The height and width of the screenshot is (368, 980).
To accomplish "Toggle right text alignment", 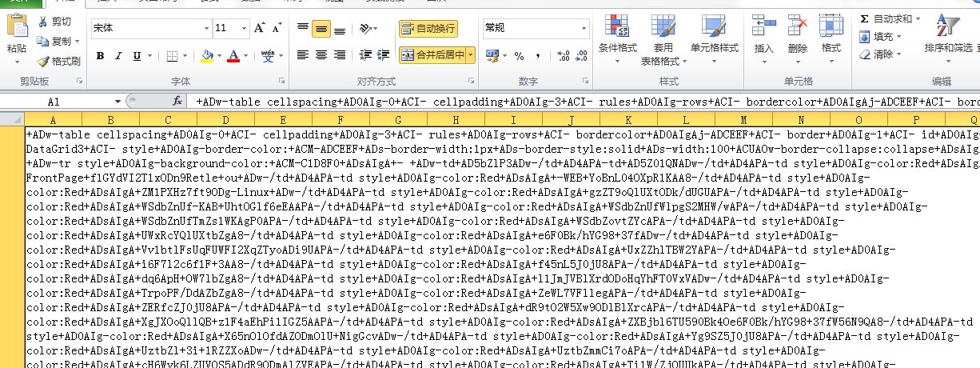I will click(x=341, y=55).
